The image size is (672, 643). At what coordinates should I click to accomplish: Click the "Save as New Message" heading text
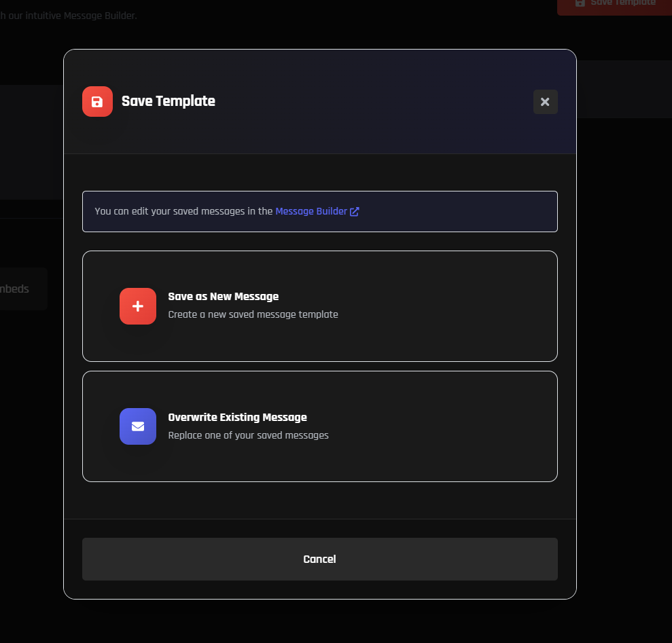tap(223, 297)
